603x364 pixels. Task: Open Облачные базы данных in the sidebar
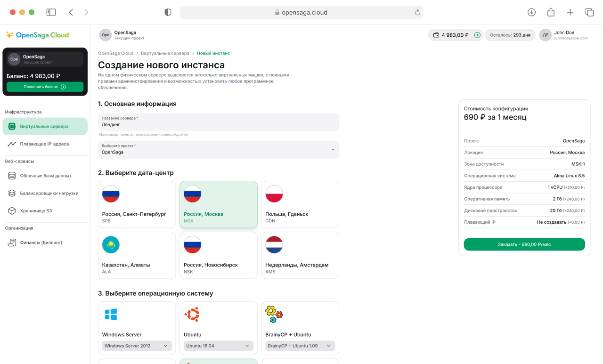click(45, 176)
